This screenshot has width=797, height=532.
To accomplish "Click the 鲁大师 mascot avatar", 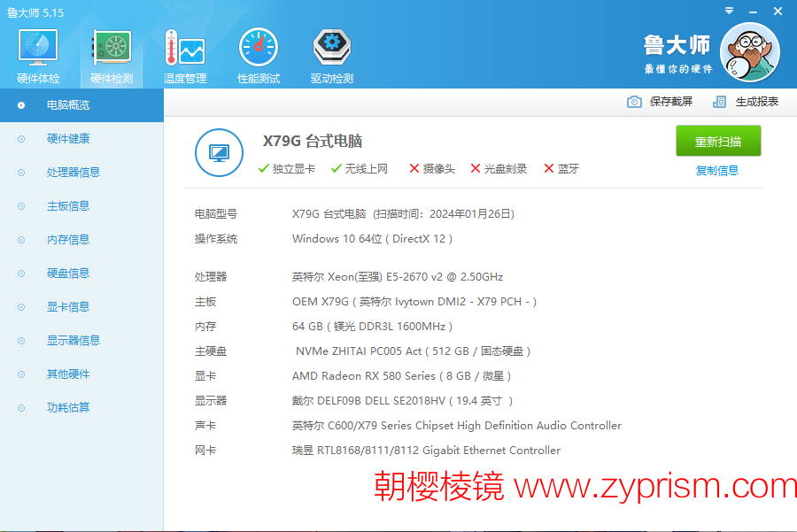I will [749, 52].
